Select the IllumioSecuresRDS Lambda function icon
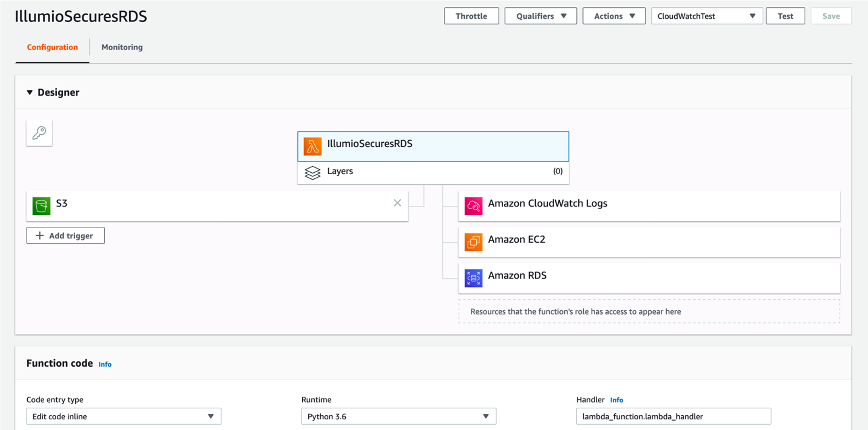Screen dimensions: 868x430 pyautogui.click(x=312, y=146)
